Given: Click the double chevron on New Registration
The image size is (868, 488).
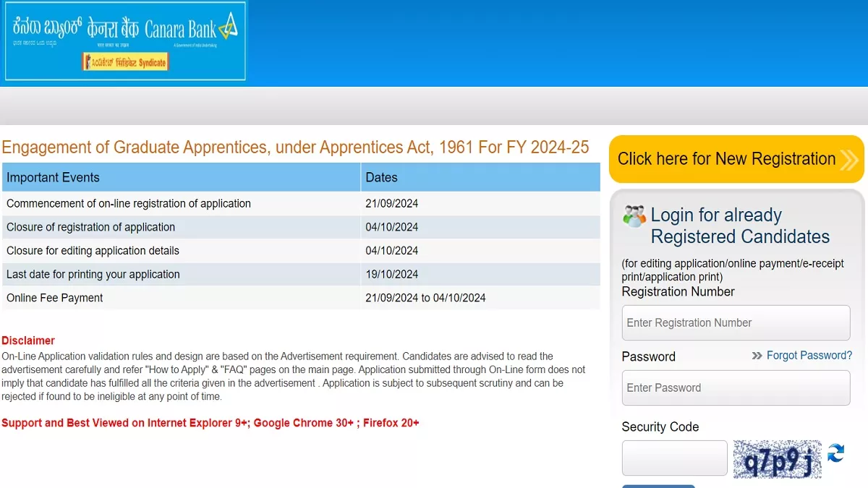Looking at the screenshot, I should tap(849, 159).
